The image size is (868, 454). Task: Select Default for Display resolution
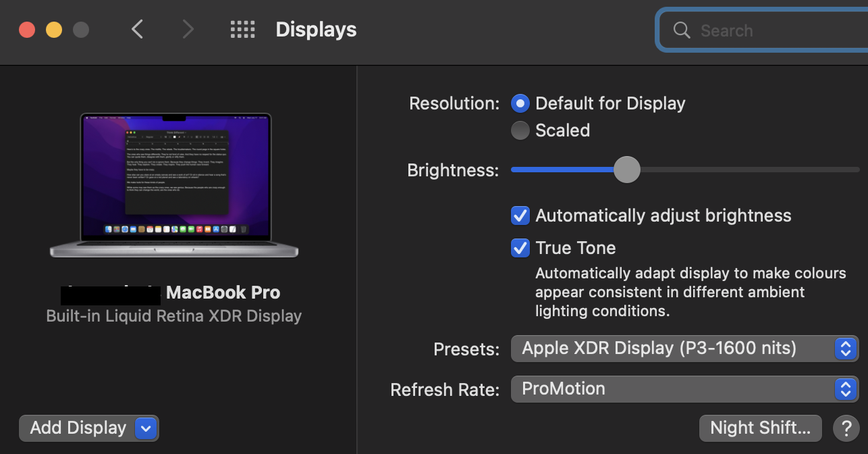click(x=520, y=103)
